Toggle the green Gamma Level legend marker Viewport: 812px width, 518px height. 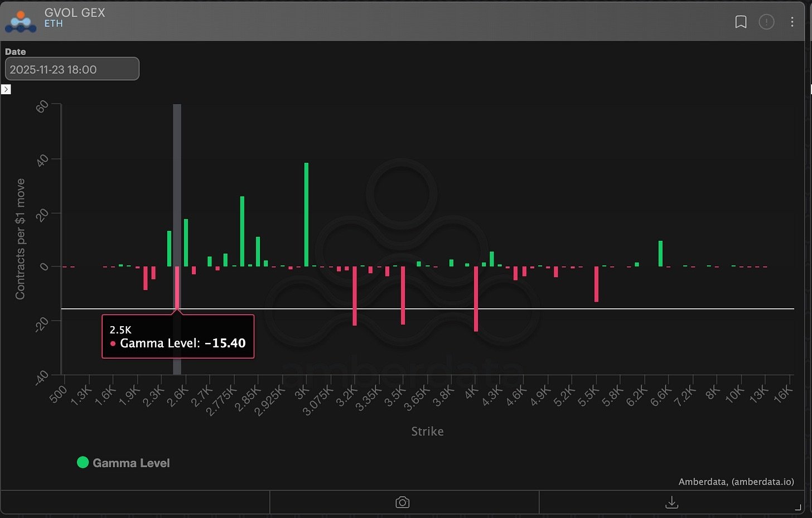coord(83,462)
